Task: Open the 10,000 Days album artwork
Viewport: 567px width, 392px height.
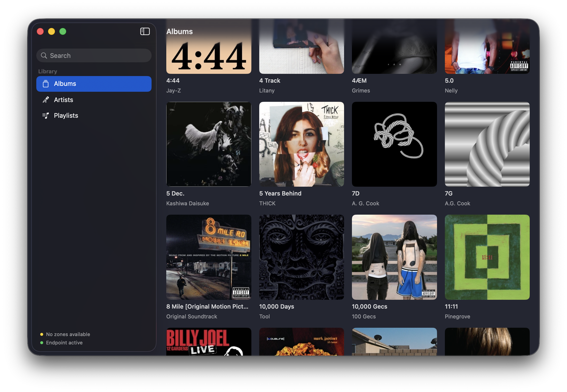Action: point(301,257)
